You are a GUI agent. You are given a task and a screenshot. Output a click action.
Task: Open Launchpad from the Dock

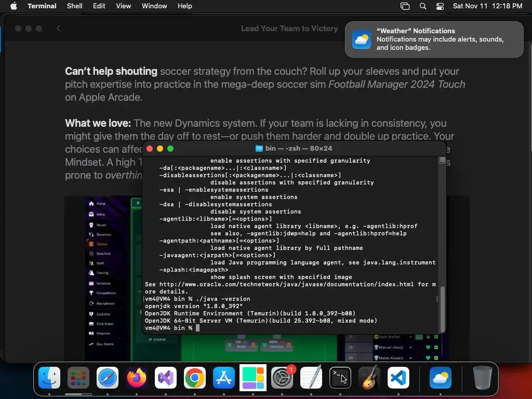click(x=78, y=378)
